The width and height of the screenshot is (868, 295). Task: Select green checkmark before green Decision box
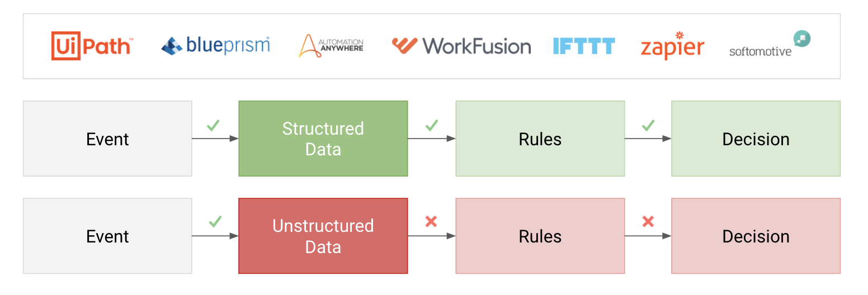coord(648,125)
